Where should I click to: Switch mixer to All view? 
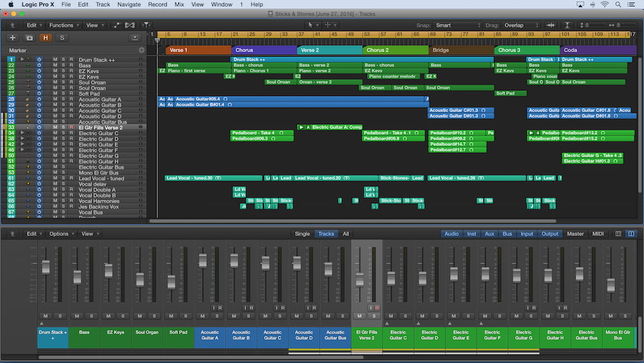click(346, 233)
